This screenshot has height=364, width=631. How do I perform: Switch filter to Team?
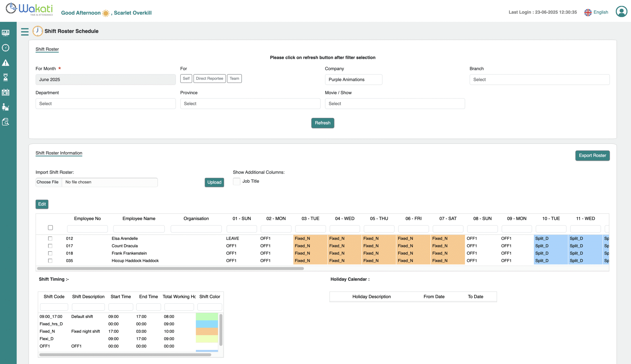pyautogui.click(x=234, y=79)
